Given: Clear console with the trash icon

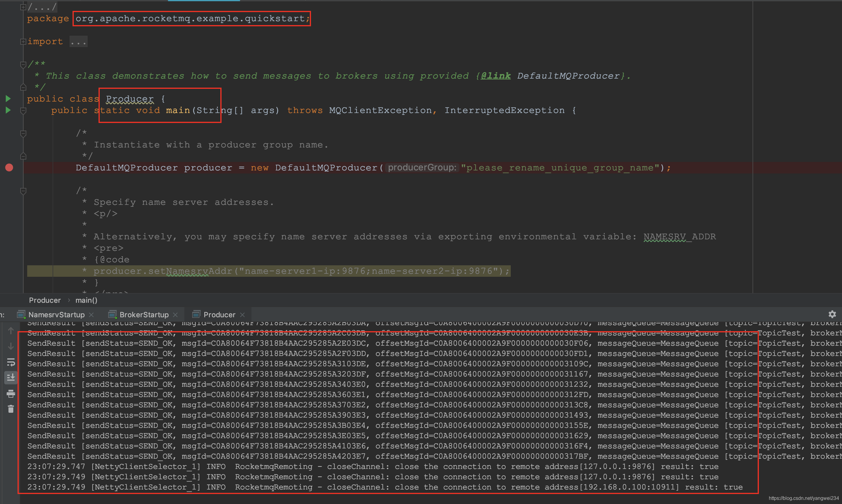Looking at the screenshot, I should [11, 409].
